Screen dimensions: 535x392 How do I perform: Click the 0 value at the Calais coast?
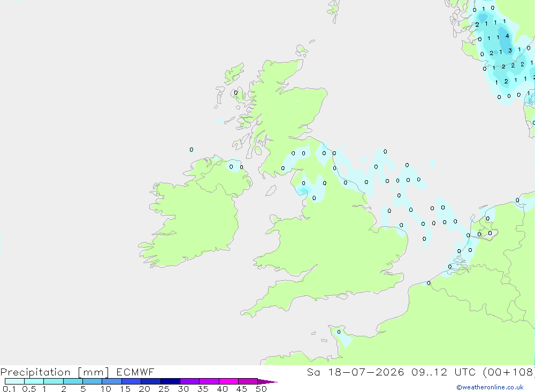click(x=429, y=283)
